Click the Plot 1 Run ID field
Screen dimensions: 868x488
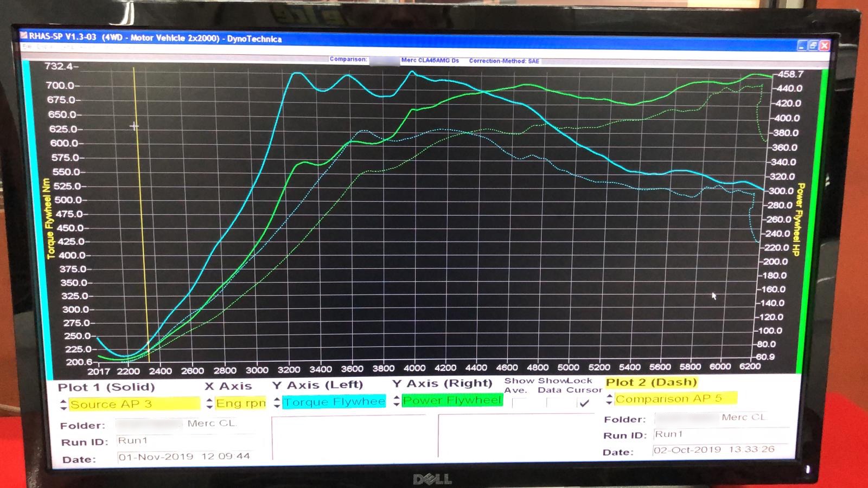tap(186, 441)
